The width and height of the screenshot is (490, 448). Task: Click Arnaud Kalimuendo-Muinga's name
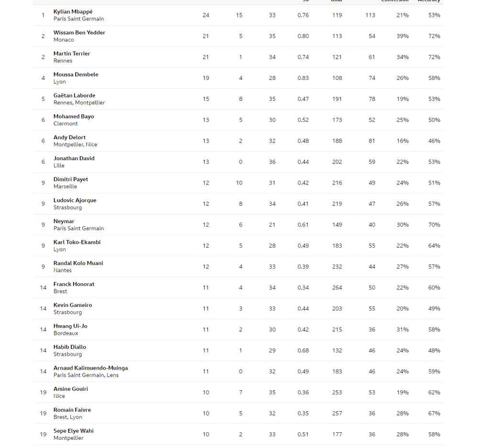tap(90, 368)
